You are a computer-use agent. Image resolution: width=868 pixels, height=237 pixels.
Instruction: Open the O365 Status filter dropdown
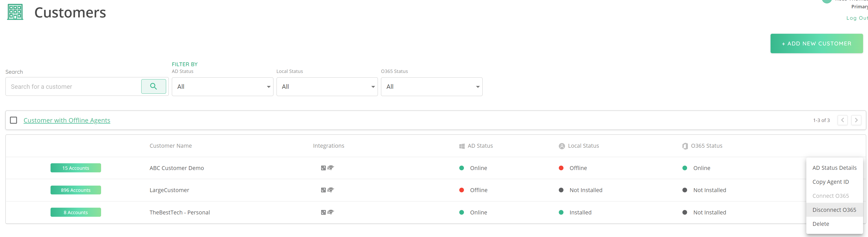pos(432,87)
